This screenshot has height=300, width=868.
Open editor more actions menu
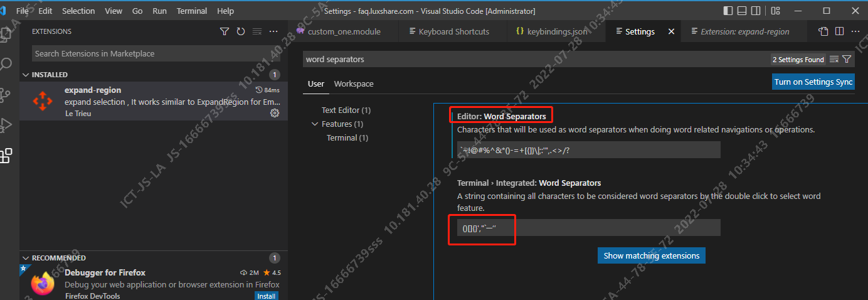pos(855,31)
